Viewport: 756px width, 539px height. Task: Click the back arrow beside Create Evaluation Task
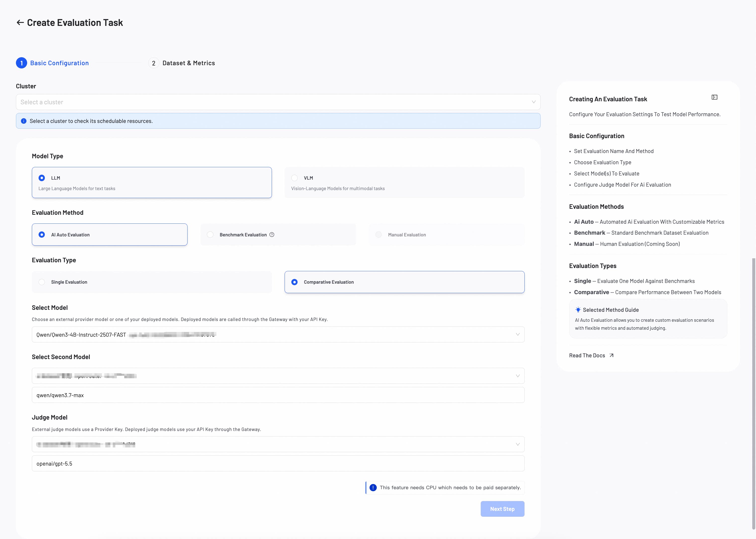[20, 23]
